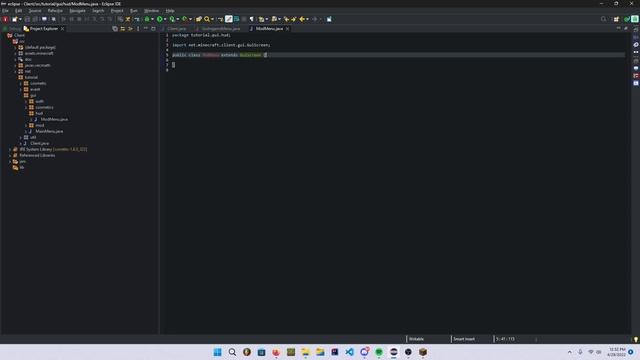Toggle Show Whitespace Characters pilcrow icon
640x360 pixels.
pos(252,19)
